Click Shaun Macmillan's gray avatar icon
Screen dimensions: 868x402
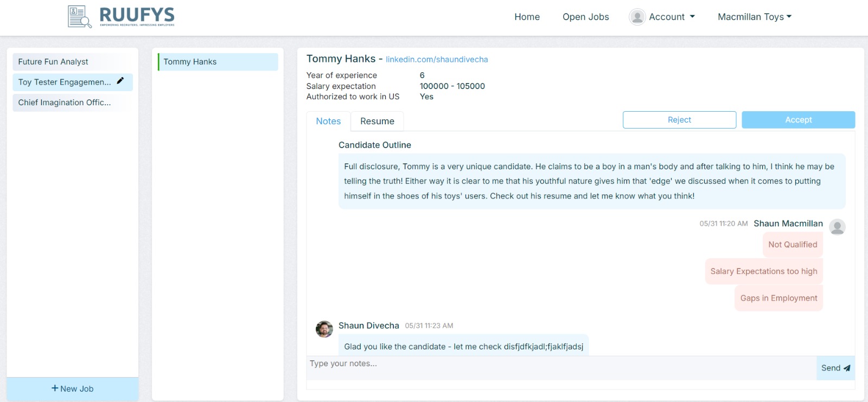click(837, 227)
